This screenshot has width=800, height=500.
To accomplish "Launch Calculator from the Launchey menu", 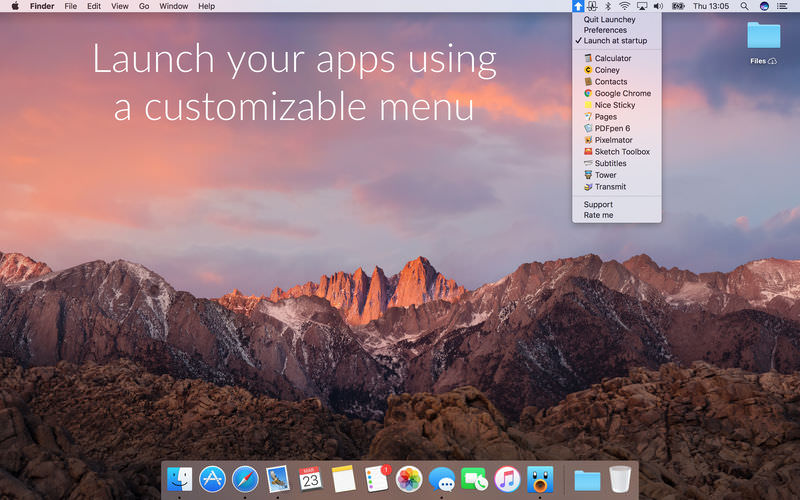I will 612,59.
